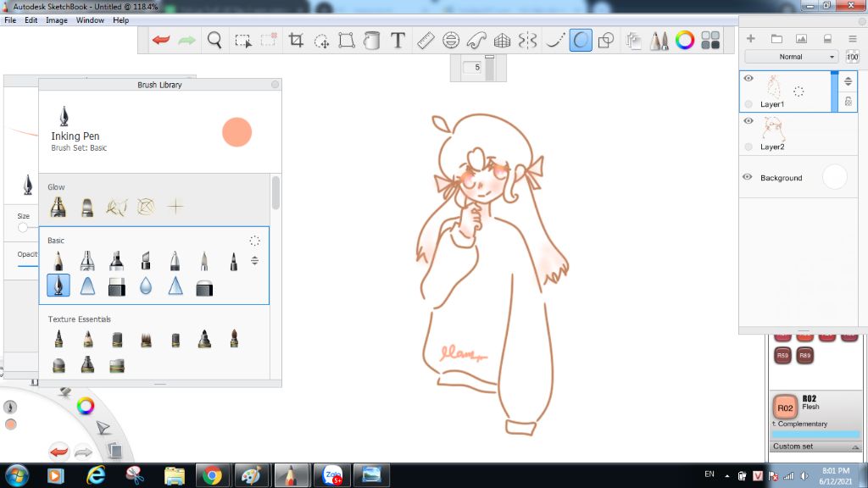The image size is (868, 488).
Task: Open Internet Explorer from taskbar
Action: click(96, 475)
